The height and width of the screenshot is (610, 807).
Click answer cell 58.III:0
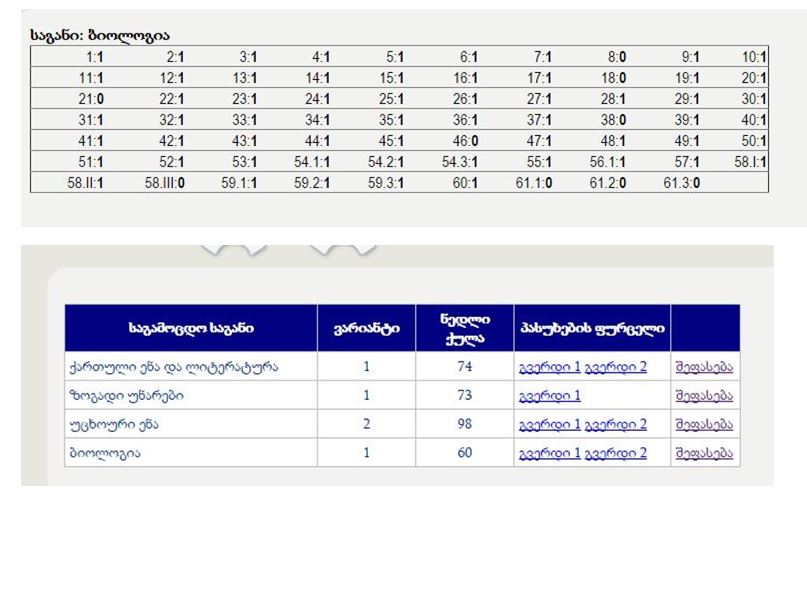(x=165, y=183)
